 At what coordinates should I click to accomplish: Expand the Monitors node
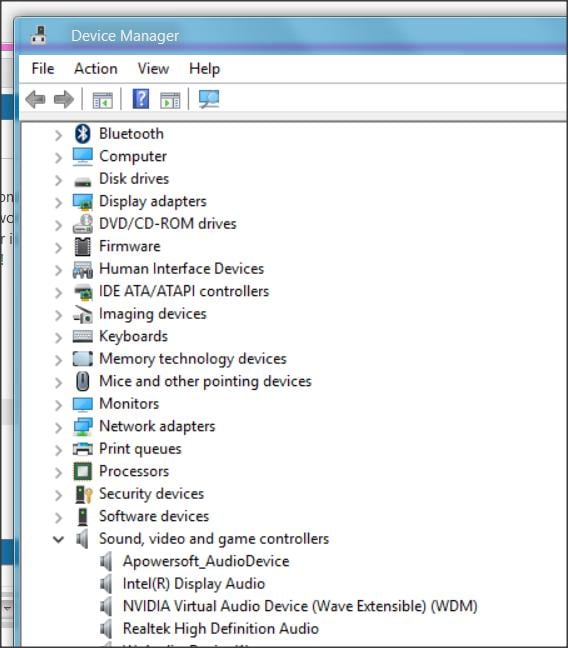tap(59, 405)
